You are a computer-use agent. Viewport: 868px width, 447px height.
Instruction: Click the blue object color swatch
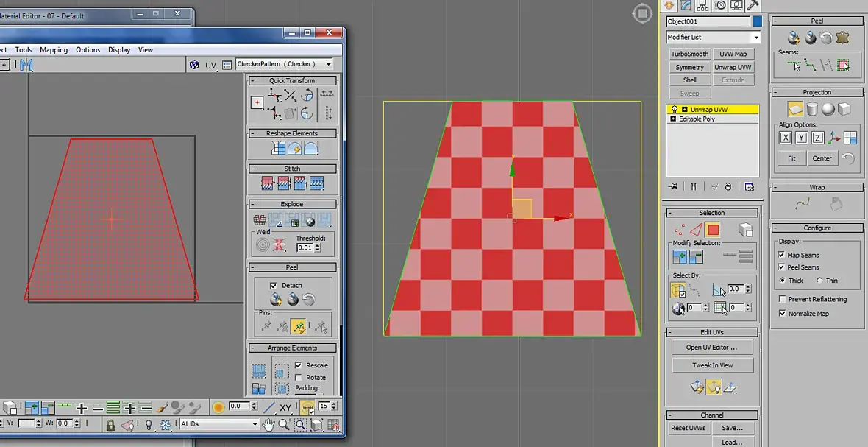pos(757,21)
